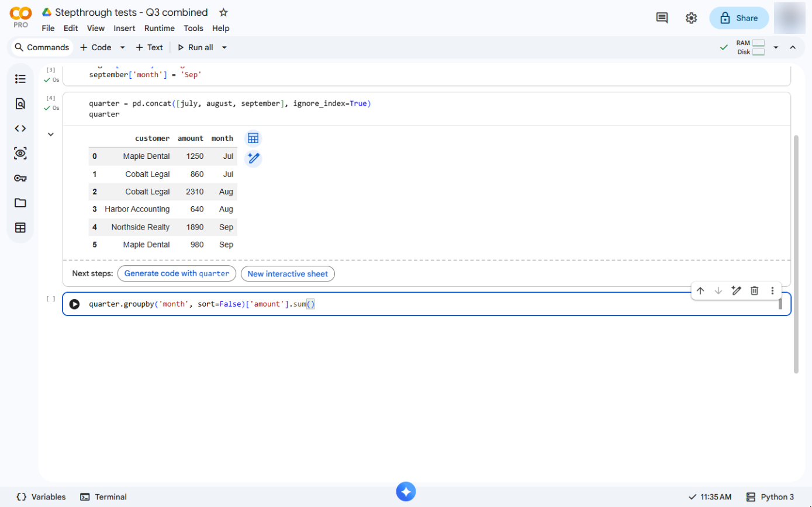This screenshot has height=507, width=812.
Task: Click the amount column header
Action: tap(191, 138)
